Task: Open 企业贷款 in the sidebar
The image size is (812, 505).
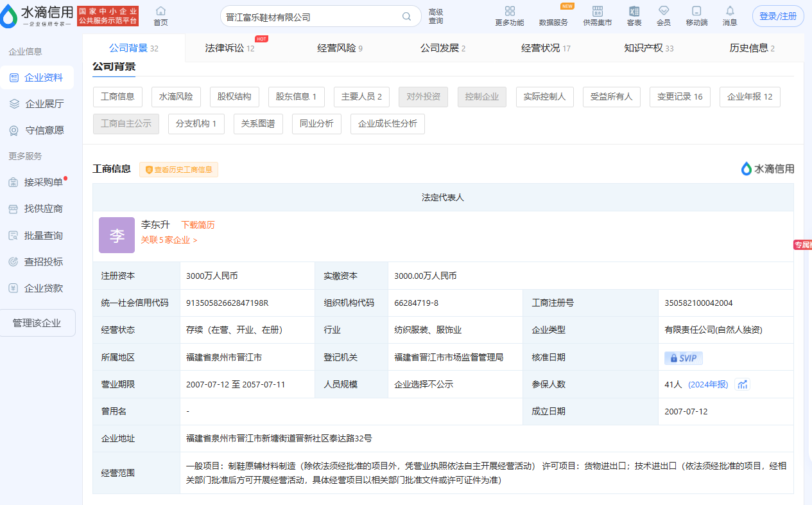Action: coord(37,288)
